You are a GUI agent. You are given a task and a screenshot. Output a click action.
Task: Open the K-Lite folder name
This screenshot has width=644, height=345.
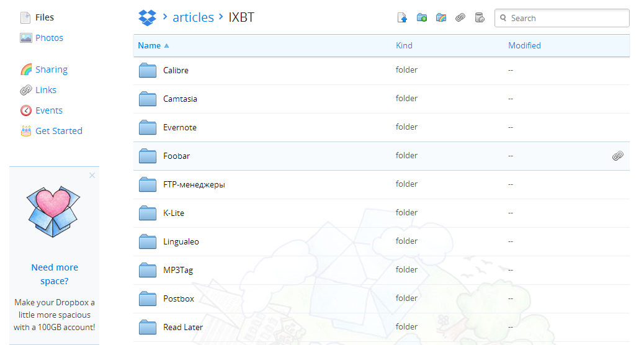coord(174,213)
